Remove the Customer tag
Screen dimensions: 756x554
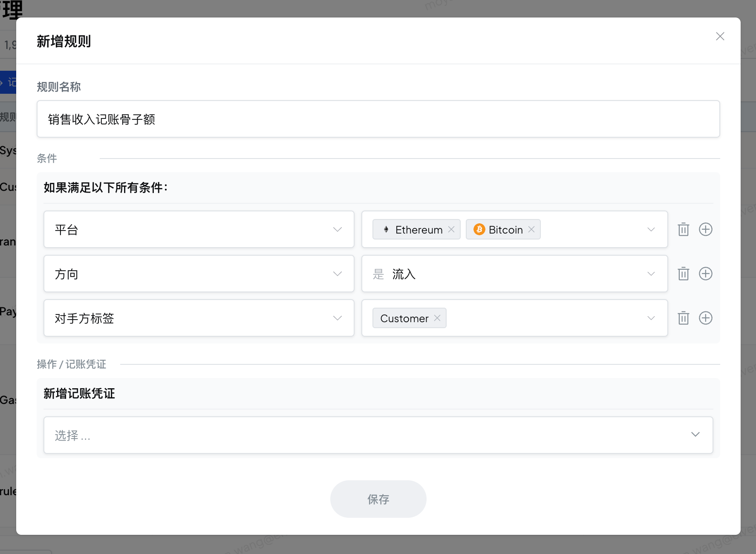(x=437, y=318)
